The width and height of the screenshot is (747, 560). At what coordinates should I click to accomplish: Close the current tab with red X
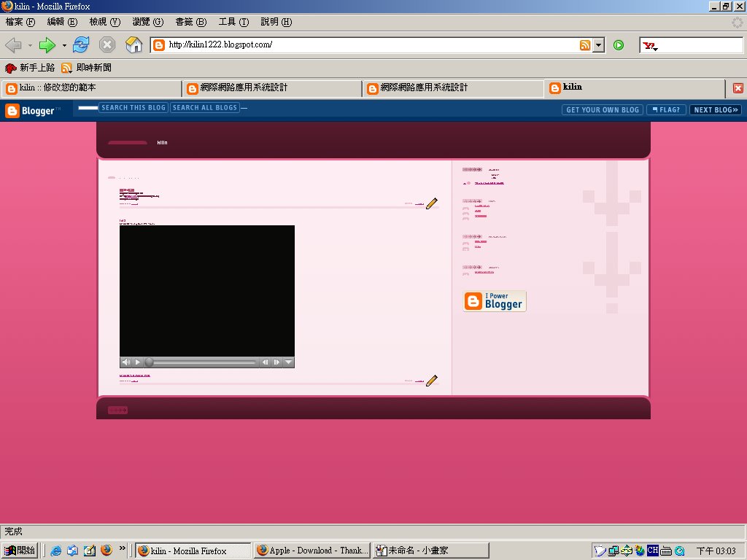click(x=738, y=88)
